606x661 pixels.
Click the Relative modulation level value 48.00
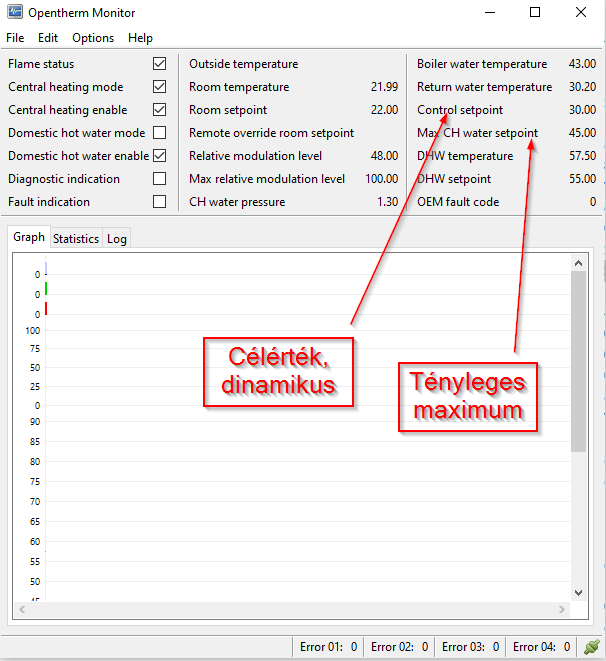click(384, 156)
